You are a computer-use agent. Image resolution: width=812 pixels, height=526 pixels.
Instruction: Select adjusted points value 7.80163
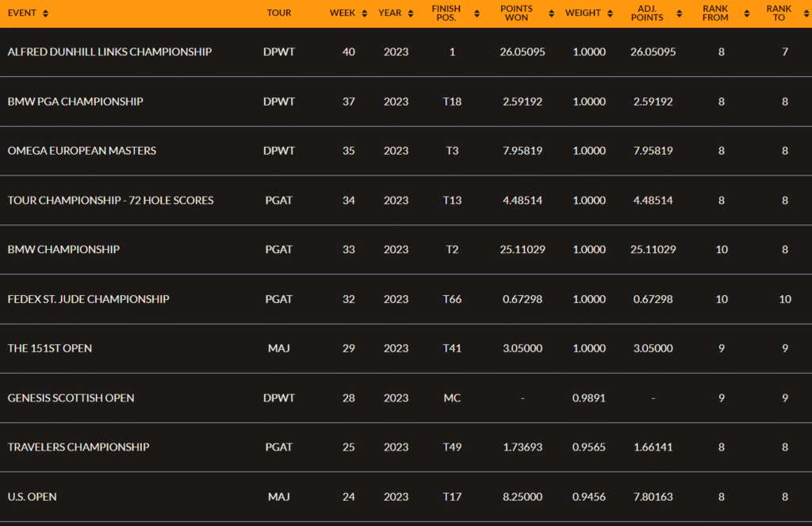coord(653,497)
